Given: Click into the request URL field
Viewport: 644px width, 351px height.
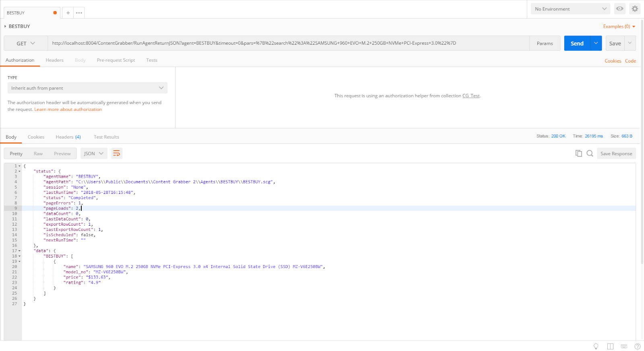Looking at the screenshot, I should [288, 43].
